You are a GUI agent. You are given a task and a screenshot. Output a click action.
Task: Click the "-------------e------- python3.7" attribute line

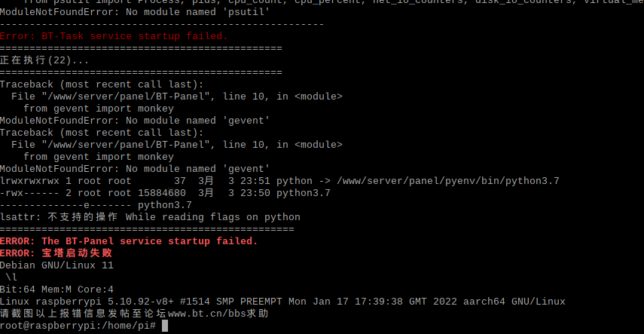(x=96, y=205)
